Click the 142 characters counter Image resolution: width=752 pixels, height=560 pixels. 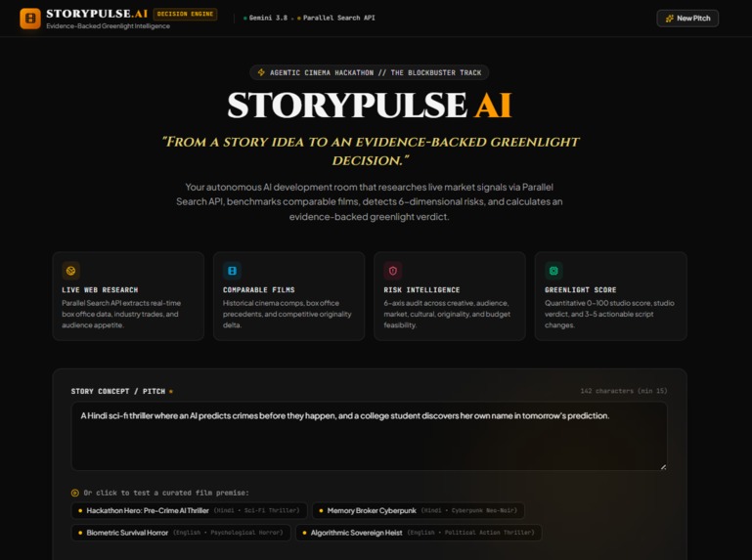click(624, 391)
